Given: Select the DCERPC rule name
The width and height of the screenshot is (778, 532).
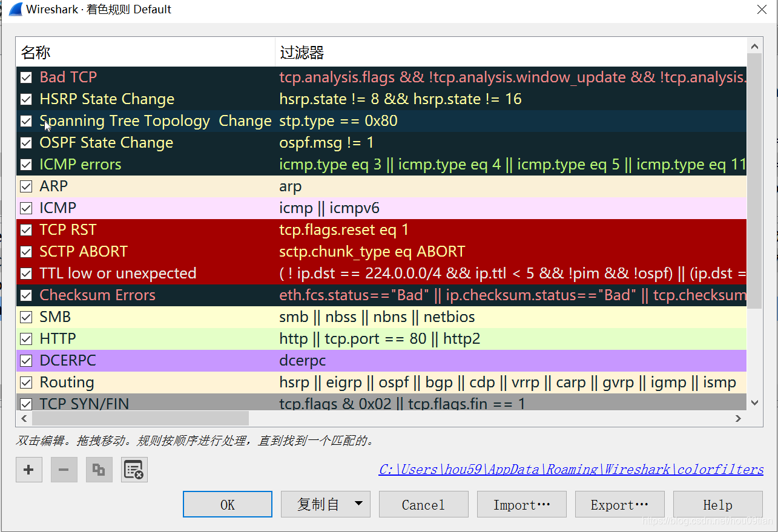Looking at the screenshot, I should point(68,361).
